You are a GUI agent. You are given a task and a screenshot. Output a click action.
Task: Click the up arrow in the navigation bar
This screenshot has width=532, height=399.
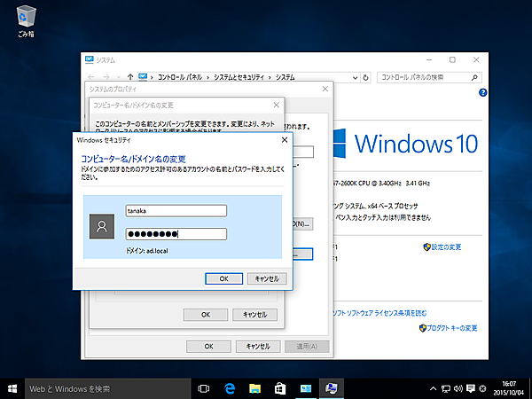pos(131,77)
